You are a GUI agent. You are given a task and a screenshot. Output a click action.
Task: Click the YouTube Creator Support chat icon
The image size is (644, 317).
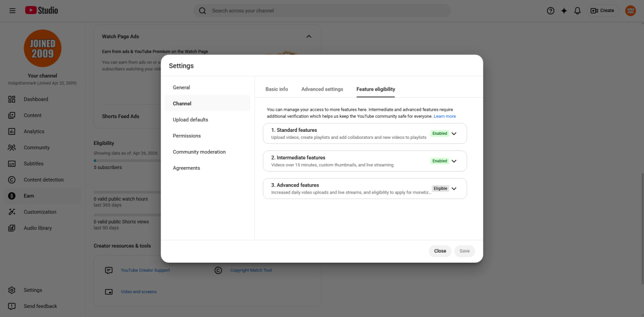click(x=109, y=270)
